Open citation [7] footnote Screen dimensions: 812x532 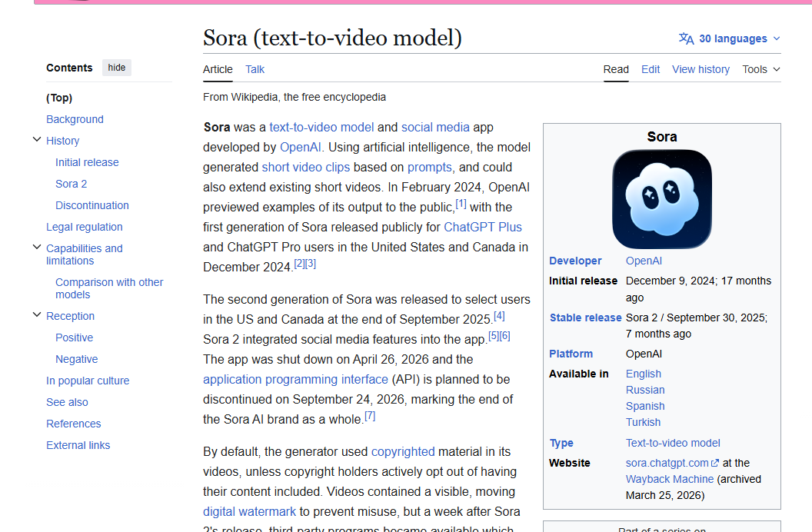pos(370,416)
